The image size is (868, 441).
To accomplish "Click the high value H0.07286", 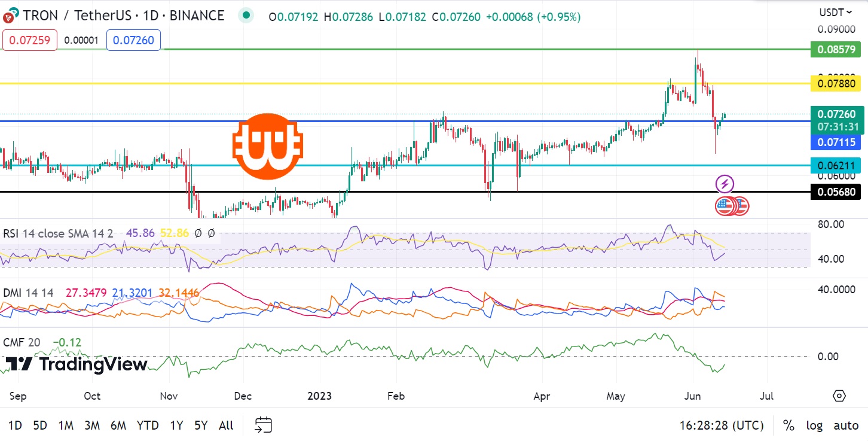I will coord(349,17).
